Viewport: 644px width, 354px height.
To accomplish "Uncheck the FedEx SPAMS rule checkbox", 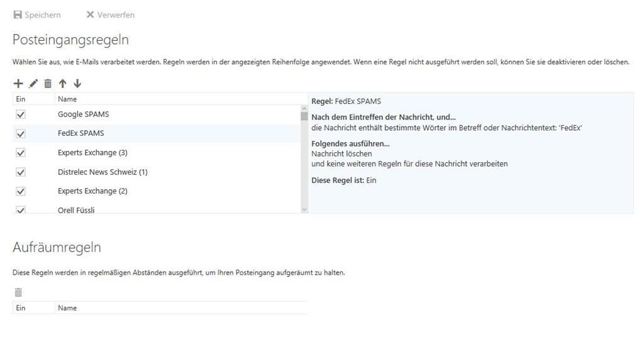I will pos(21,134).
